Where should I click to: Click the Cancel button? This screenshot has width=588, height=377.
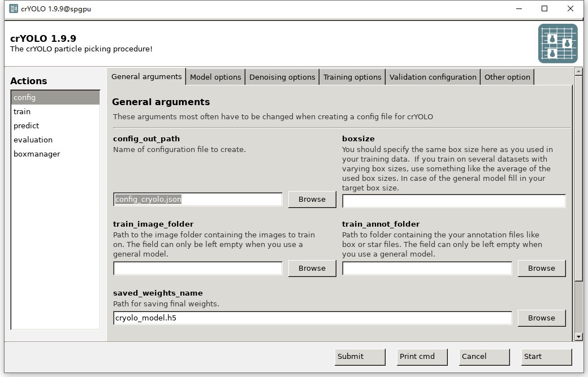tap(485, 357)
